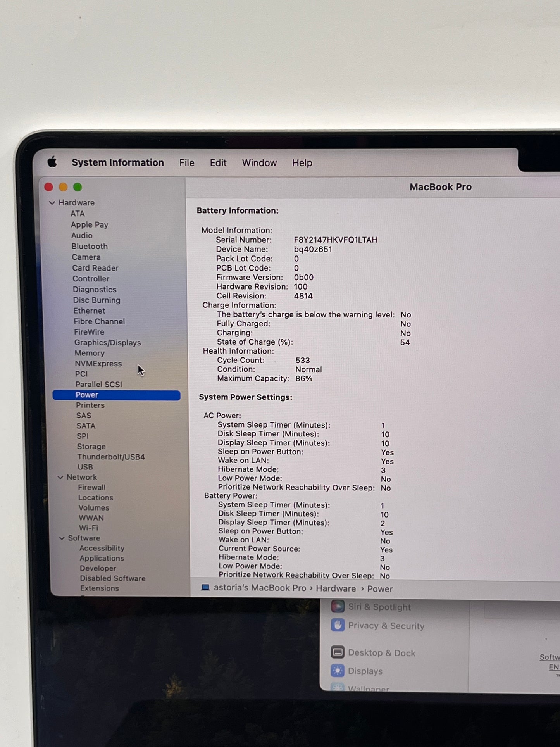This screenshot has height=747, width=560.
Task: Select Parallel SCSI in the sidebar
Action: click(99, 384)
